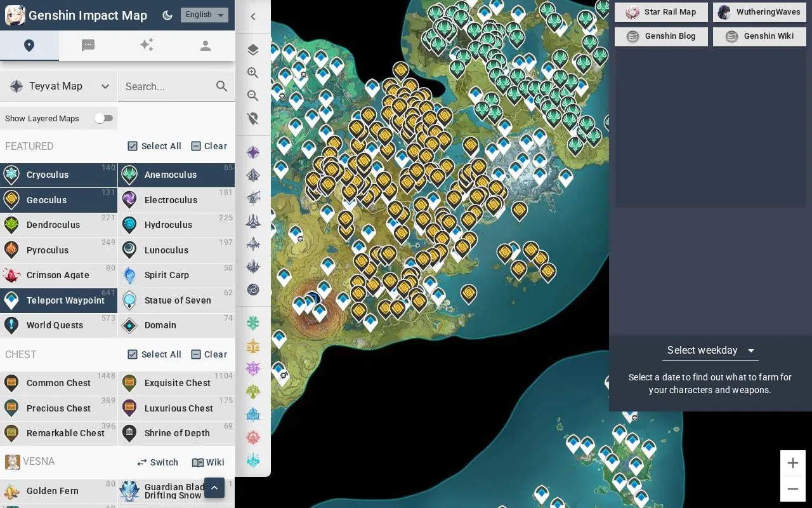Open the Select weekday dropdown
Image resolution: width=812 pixels, height=508 pixels.
pos(710,351)
